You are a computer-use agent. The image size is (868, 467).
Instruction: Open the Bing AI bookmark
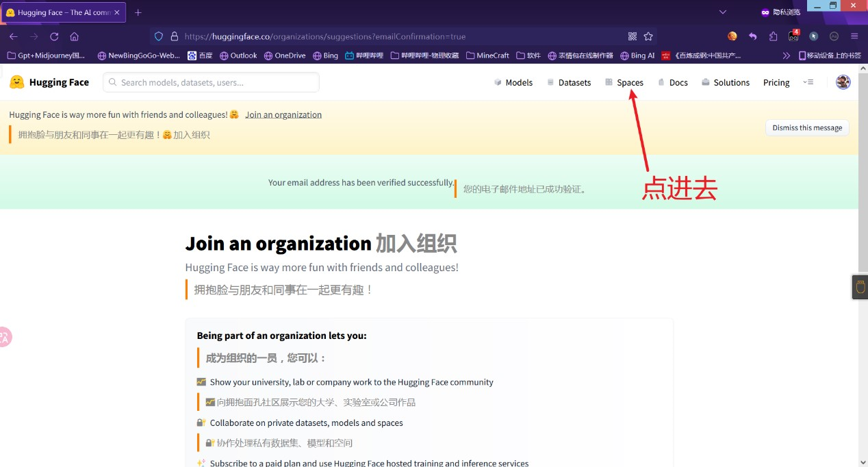coord(637,55)
